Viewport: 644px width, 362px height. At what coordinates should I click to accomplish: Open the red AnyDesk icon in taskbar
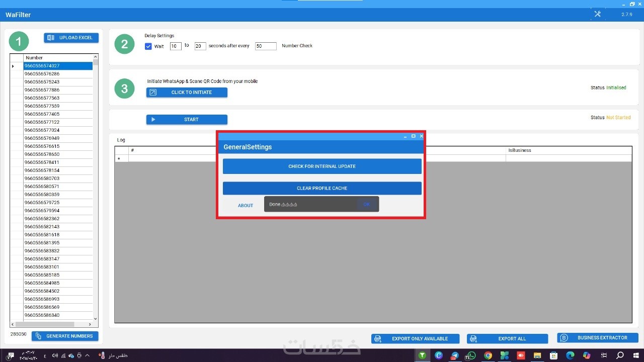pyautogui.click(x=521, y=355)
